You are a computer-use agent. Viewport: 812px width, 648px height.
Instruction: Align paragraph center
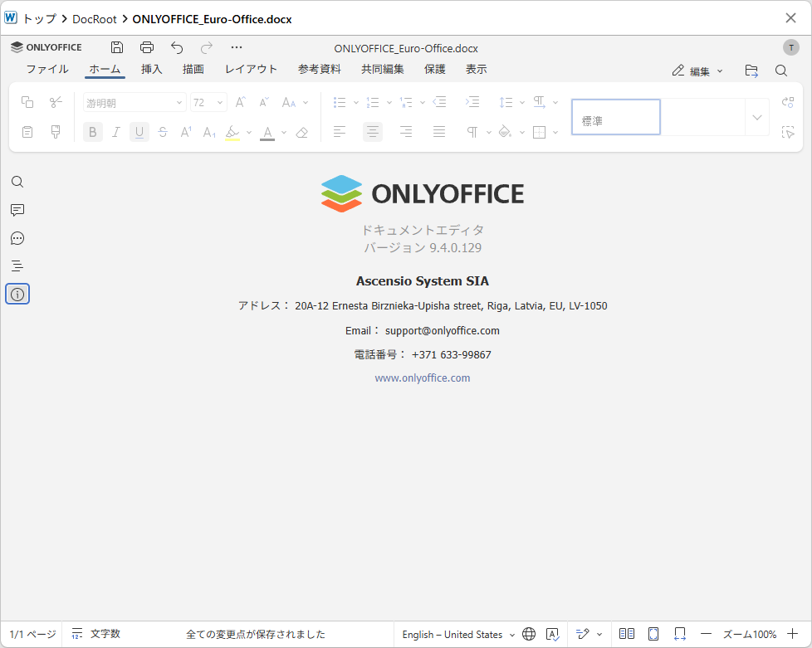[373, 133]
